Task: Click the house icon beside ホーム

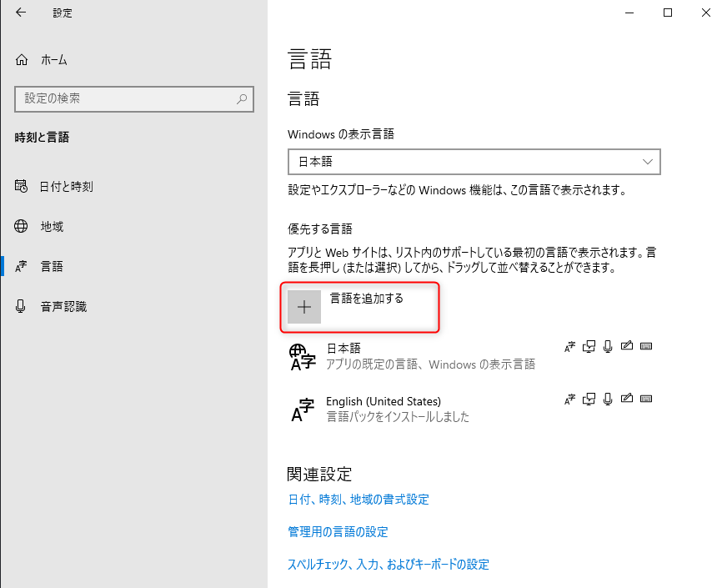Action: 22,60
